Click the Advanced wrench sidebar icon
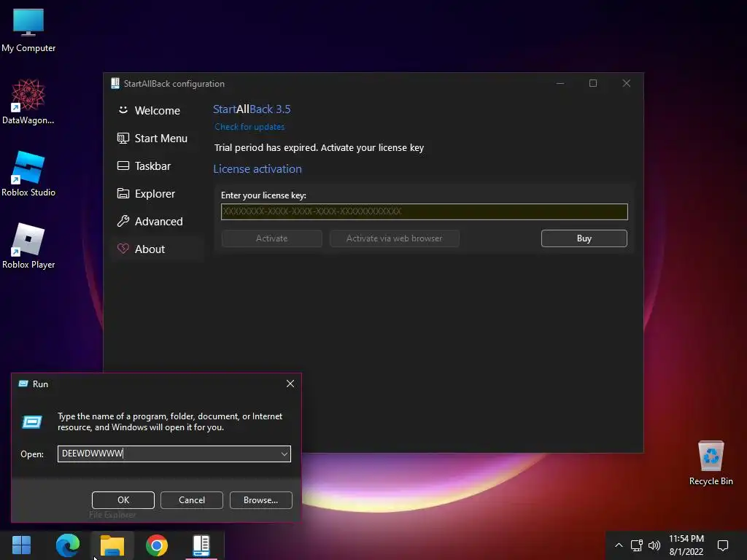 pyautogui.click(x=123, y=221)
